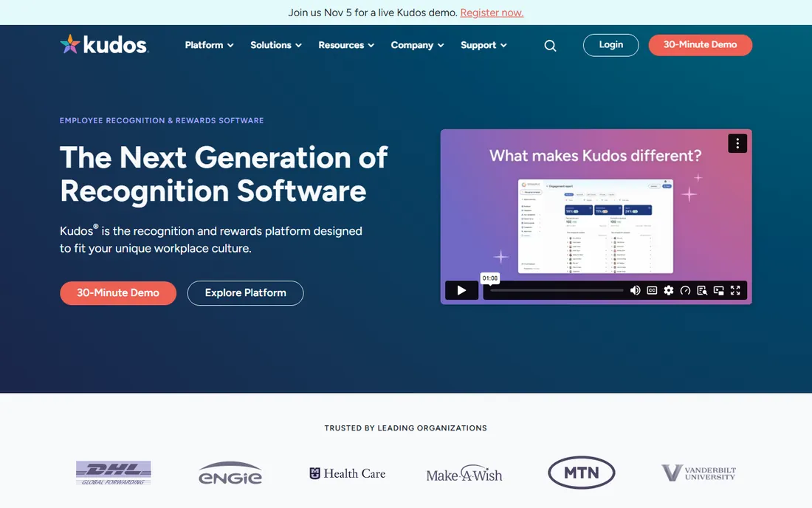Click the Make-A-Wish logo

click(x=464, y=474)
